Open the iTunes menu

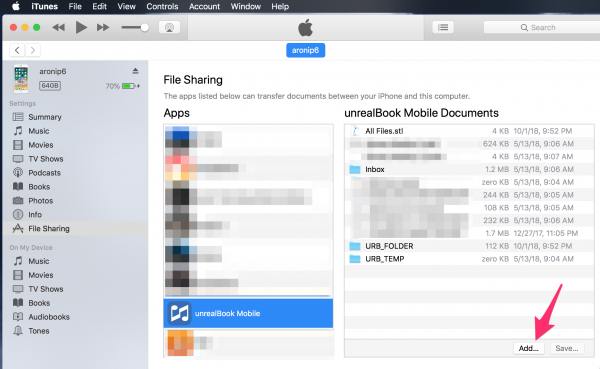point(44,7)
